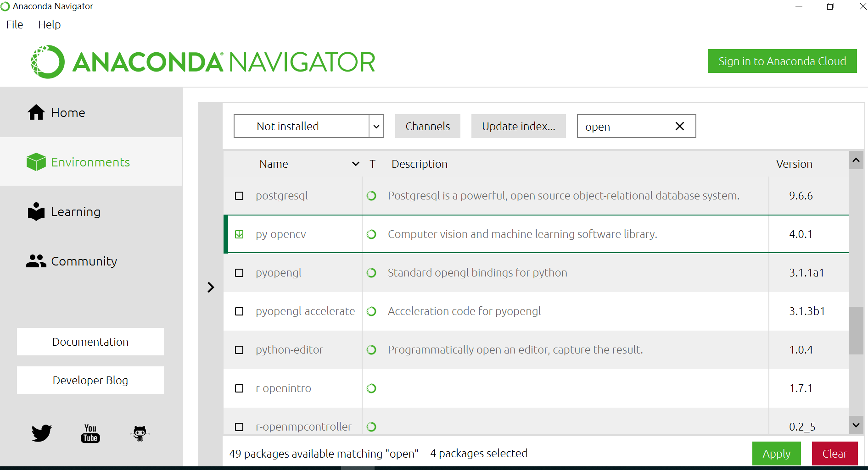868x470 pixels.
Task: Check the postgresql package checkbox
Action: 239,196
